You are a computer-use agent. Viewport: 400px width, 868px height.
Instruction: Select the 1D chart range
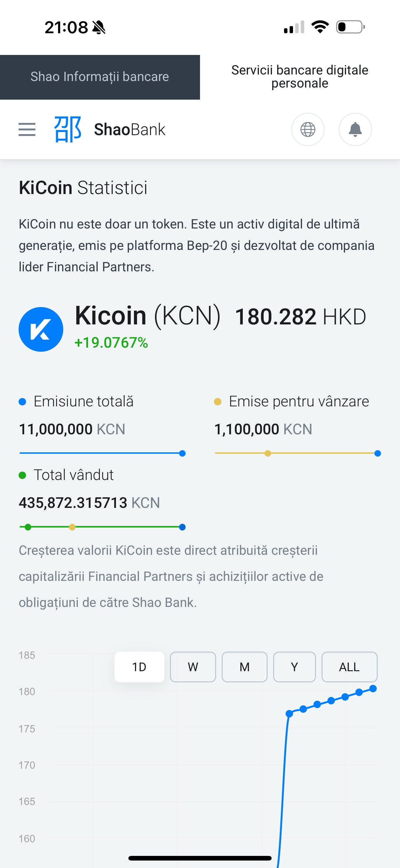(139, 667)
